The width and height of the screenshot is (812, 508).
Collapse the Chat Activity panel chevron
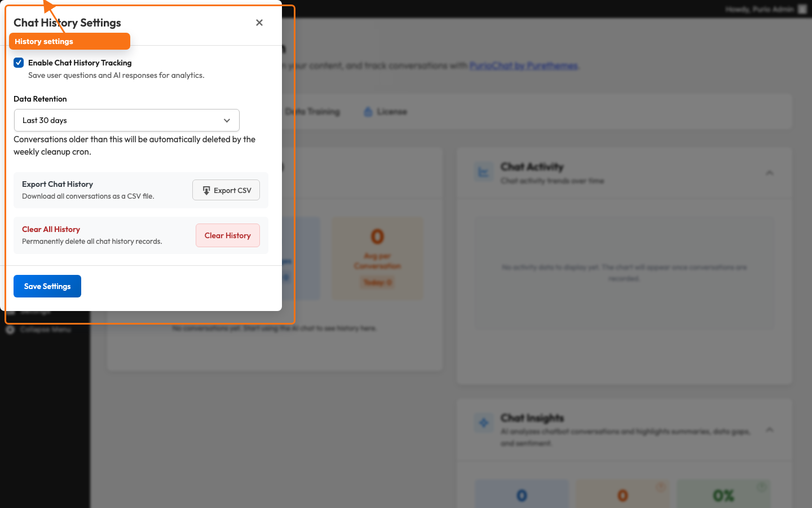click(770, 173)
